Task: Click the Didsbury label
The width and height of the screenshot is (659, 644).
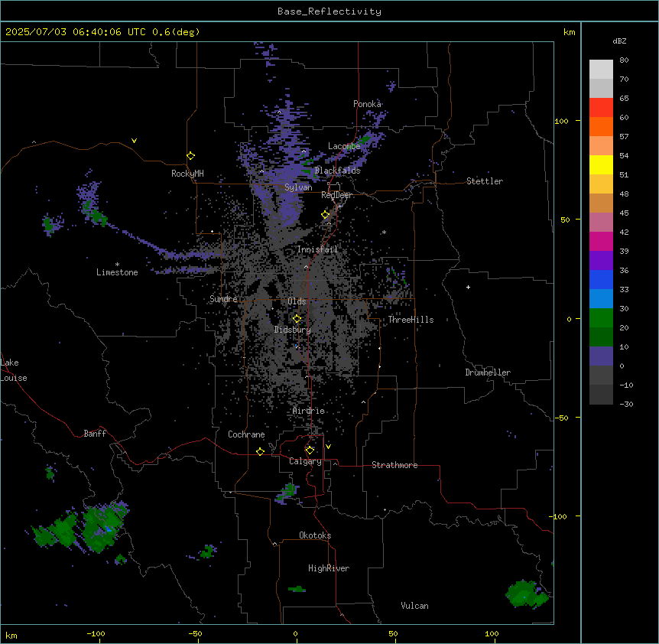Action: pos(293,330)
